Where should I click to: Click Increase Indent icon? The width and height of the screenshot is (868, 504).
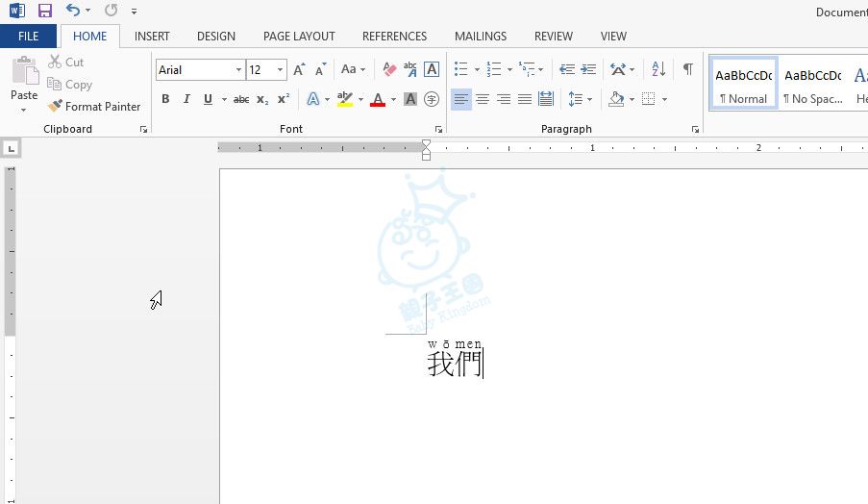click(588, 69)
